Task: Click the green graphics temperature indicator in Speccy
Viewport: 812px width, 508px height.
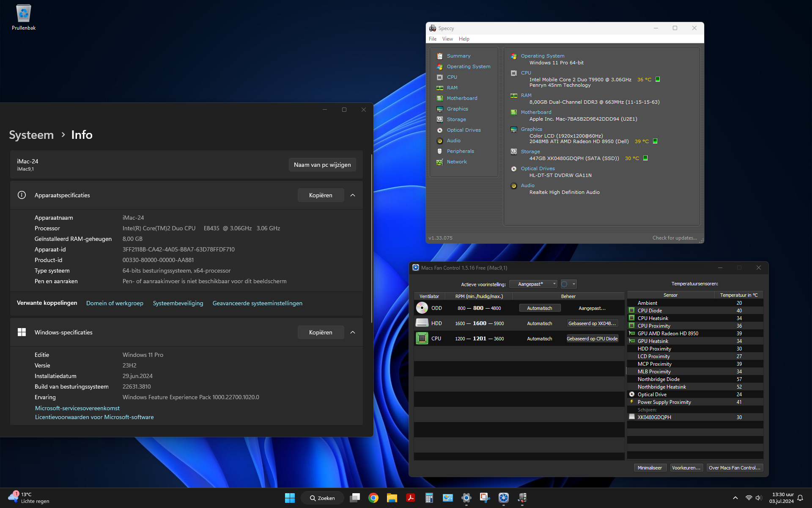Action: click(655, 141)
